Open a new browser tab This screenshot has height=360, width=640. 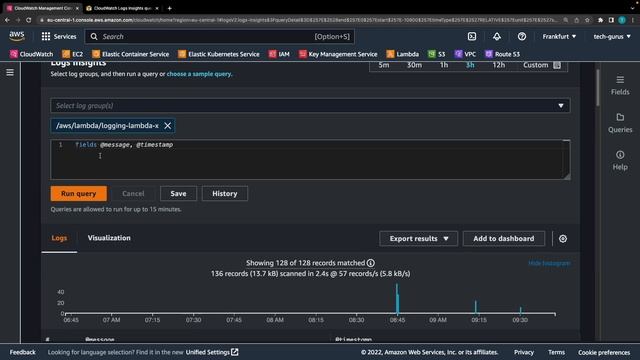pos(169,8)
